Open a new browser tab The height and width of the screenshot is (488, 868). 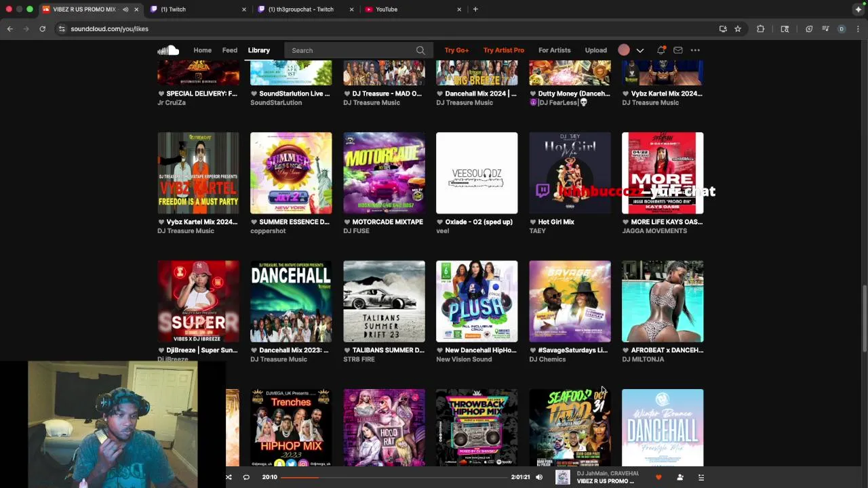(475, 9)
